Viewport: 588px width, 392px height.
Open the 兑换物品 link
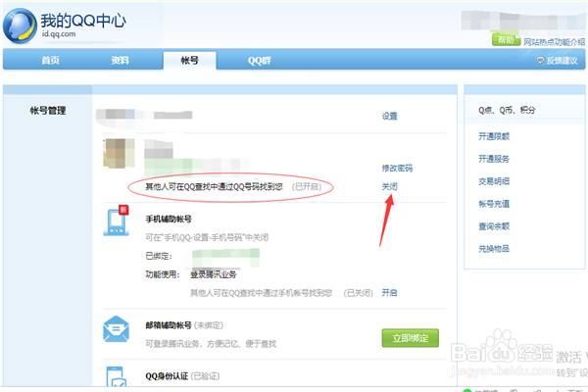point(494,249)
